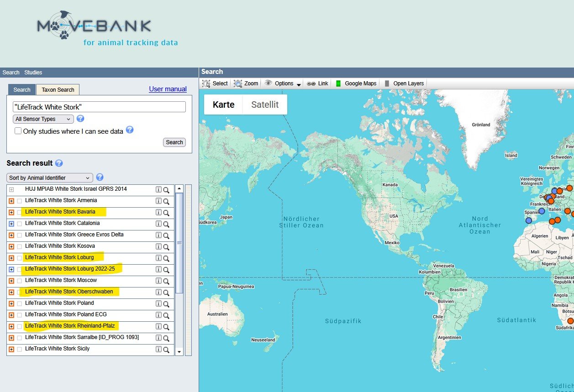
Task: Tick the checkbox for LifeTrack White Stork Armenia
Action: coord(19,201)
